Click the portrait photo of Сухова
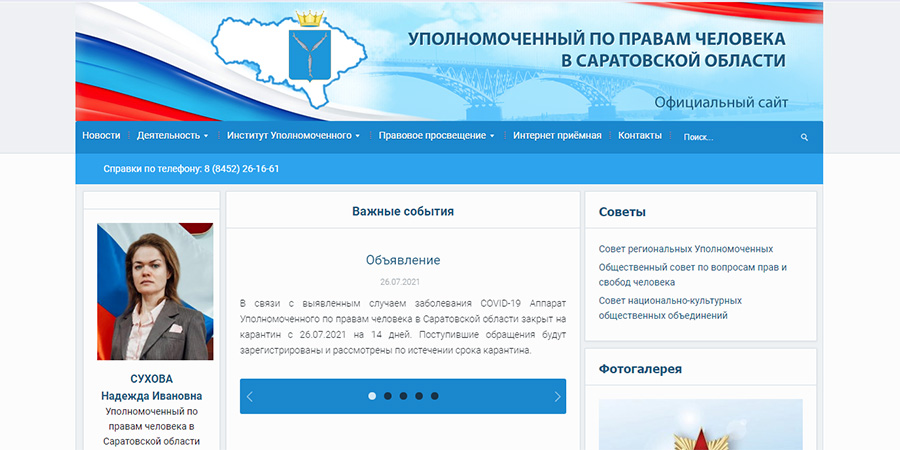Screen dimensions: 900x450 (155, 291)
